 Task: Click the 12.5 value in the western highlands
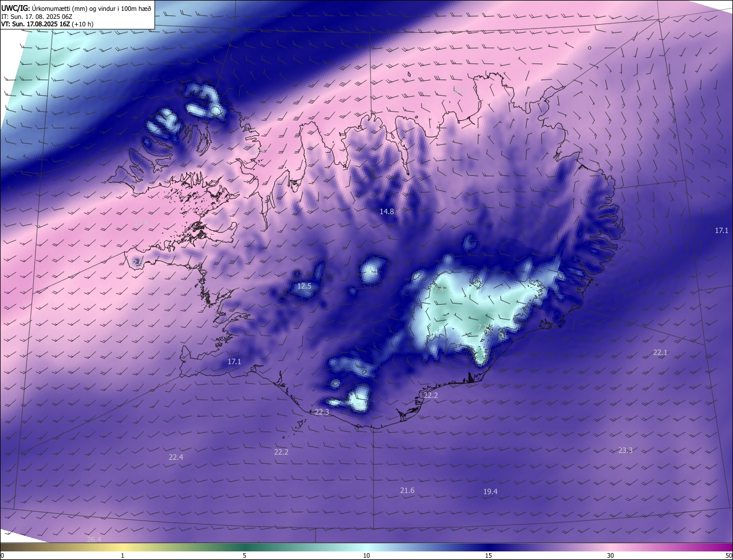click(x=304, y=286)
